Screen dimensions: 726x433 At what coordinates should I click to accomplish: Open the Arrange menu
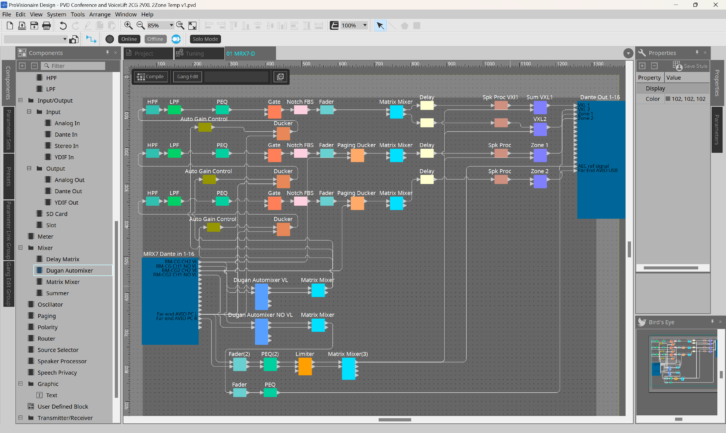(99, 15)
